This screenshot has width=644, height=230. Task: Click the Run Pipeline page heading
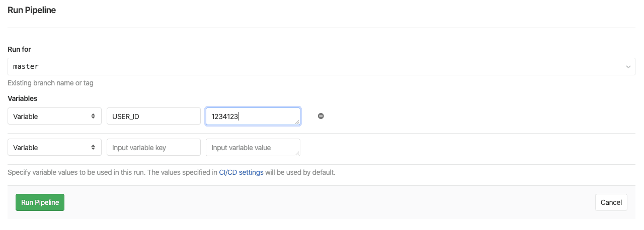coord(32,10)
